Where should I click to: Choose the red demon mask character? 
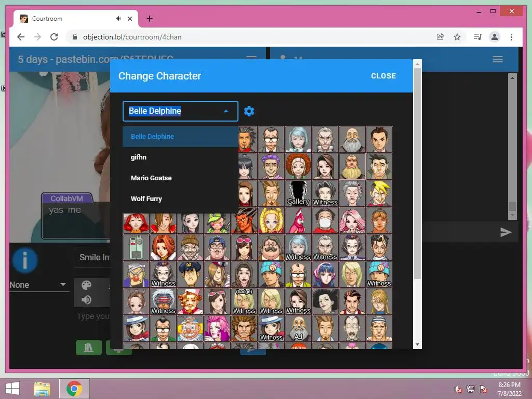pyautogui.click(x=244, y=220)
